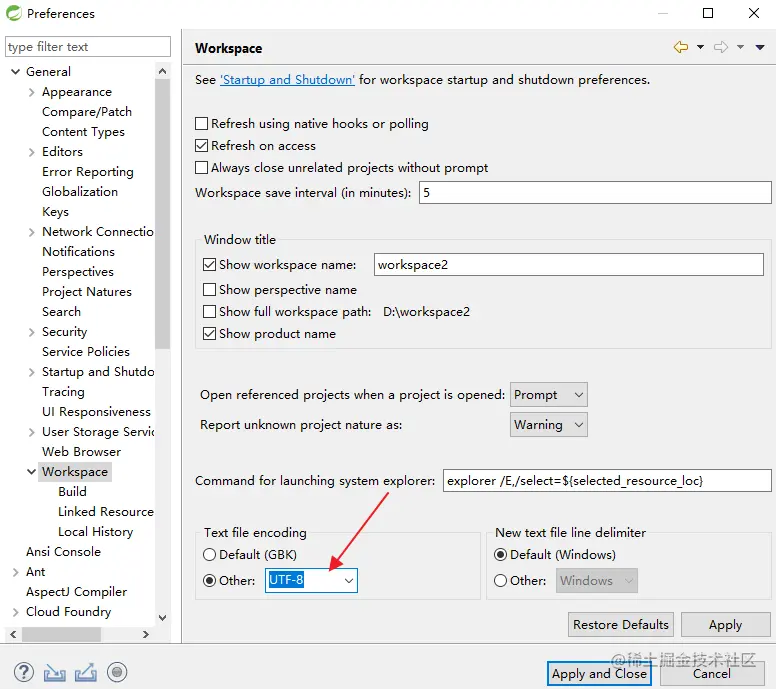Expand the Appearance tree node
This screenshot has width=776, height=689.
pyautogui.click(x=32, y=92)
